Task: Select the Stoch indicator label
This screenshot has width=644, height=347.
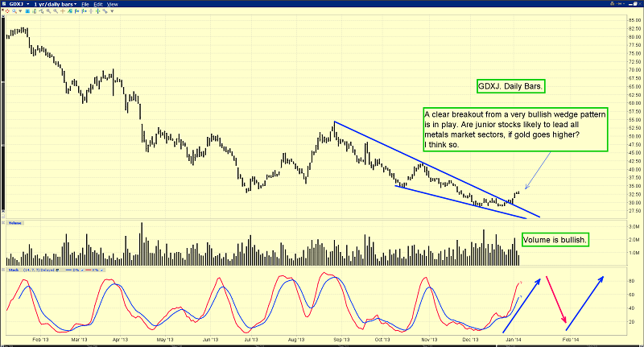Action: (x=14, y=270)
